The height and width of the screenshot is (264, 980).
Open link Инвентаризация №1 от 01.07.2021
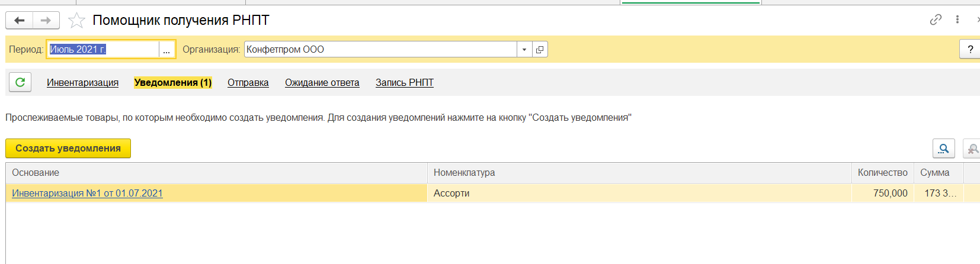[x=87, y=194]
